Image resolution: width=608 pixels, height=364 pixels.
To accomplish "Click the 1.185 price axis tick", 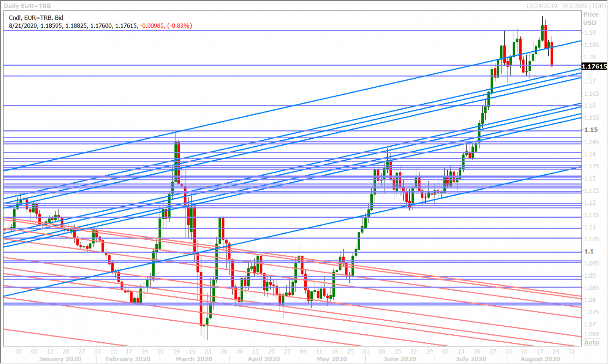I will 591,45.
